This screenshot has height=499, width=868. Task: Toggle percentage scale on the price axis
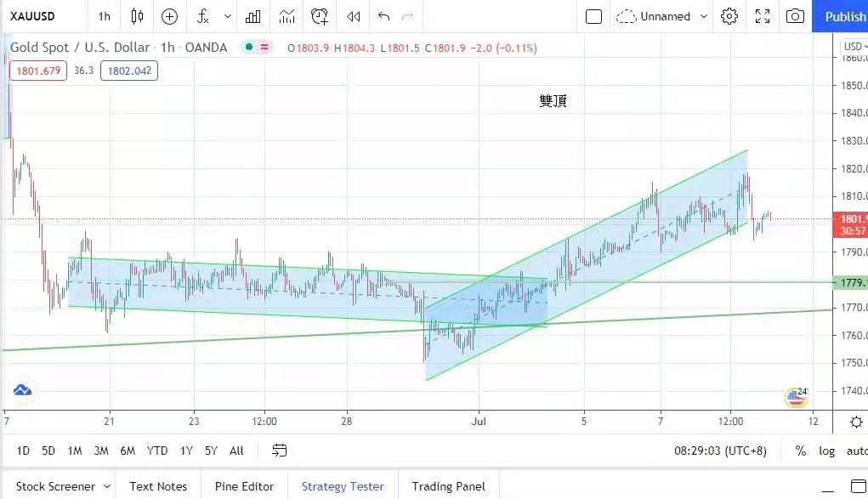(x=800, y=451)
